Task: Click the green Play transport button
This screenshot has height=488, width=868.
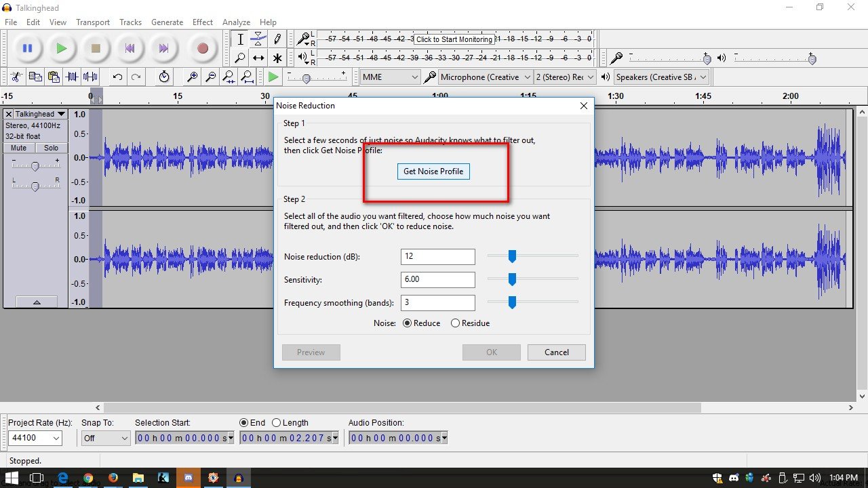Action: point(62,48)
